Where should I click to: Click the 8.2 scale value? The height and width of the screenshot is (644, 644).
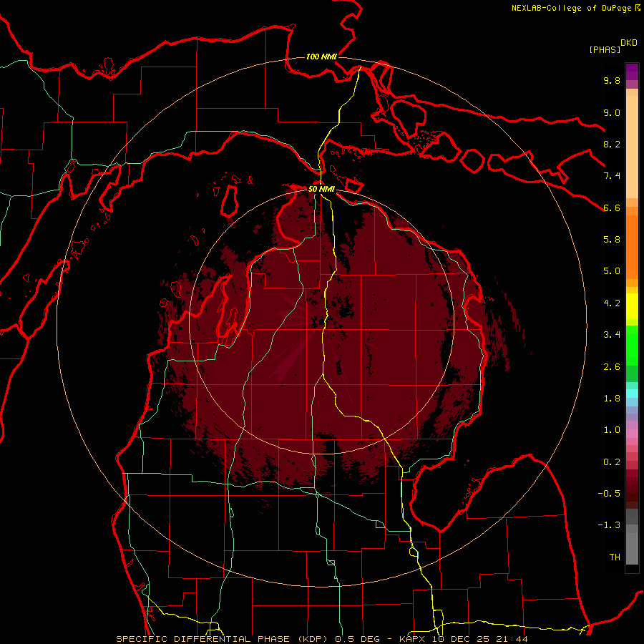[x=612, y=144]
